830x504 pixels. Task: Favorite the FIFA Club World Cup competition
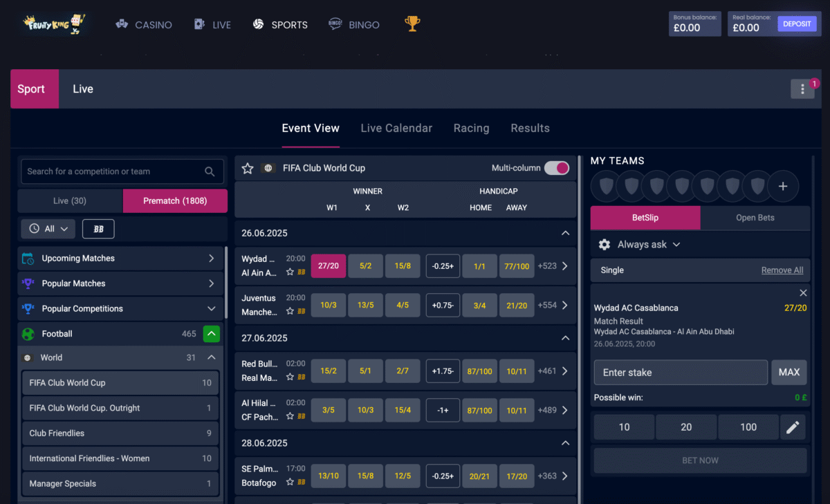coord(248,168)
